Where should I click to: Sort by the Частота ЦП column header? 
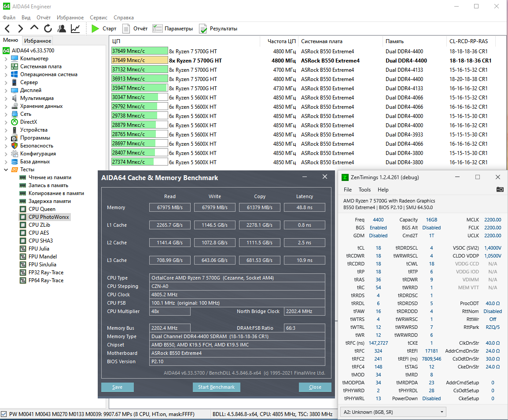[279, 41]
